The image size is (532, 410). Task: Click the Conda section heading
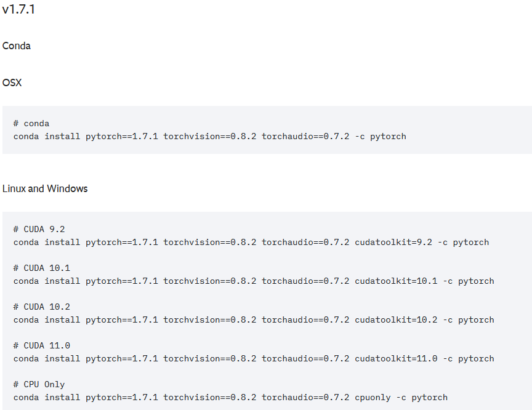tap(16, 46)
